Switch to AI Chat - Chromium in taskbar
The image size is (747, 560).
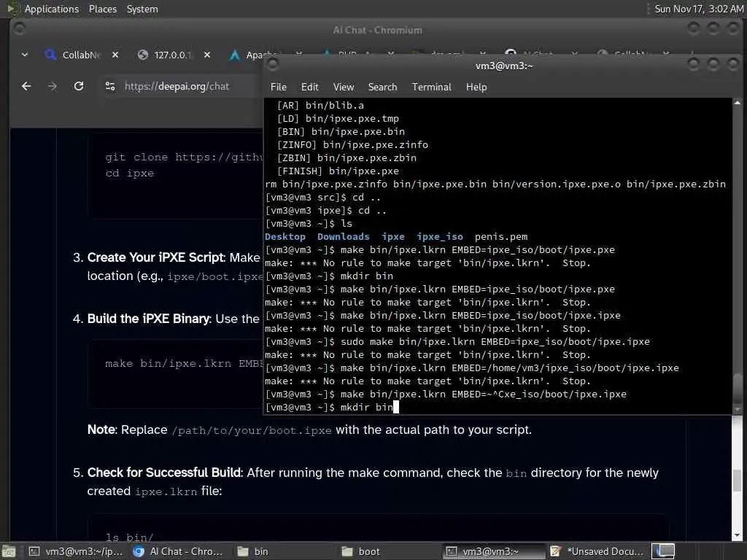pyautogui.click(x=179, y=551)
